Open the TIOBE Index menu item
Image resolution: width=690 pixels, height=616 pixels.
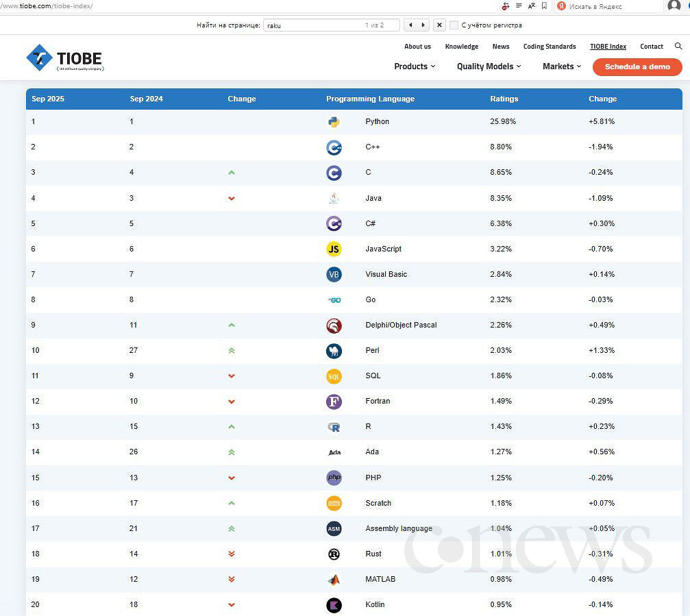608,47
